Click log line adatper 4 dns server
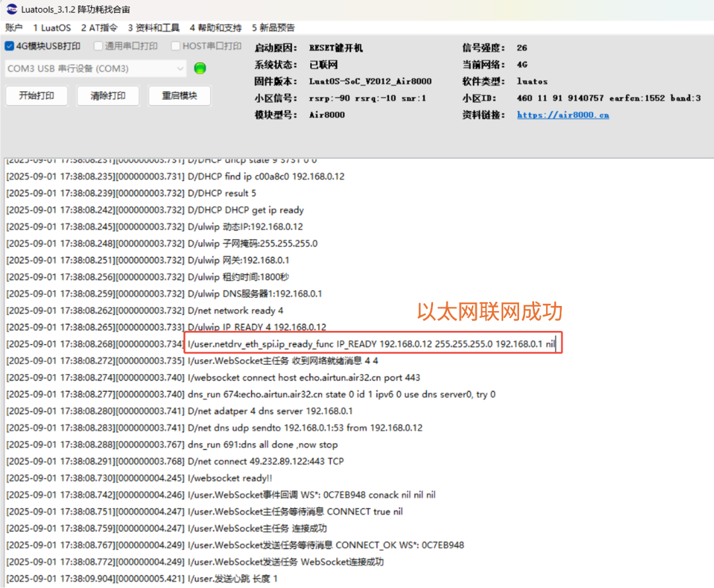Screen dimensions: 714x588 (x=179, y=412)
